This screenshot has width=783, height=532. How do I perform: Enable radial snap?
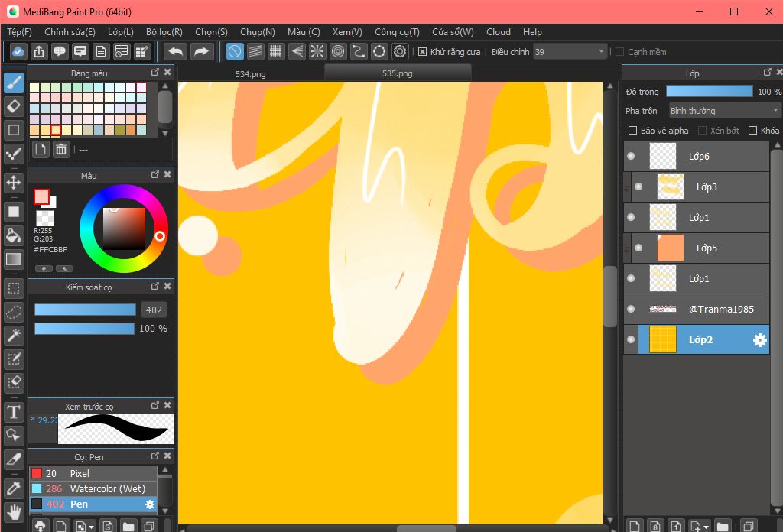point(317,51)
